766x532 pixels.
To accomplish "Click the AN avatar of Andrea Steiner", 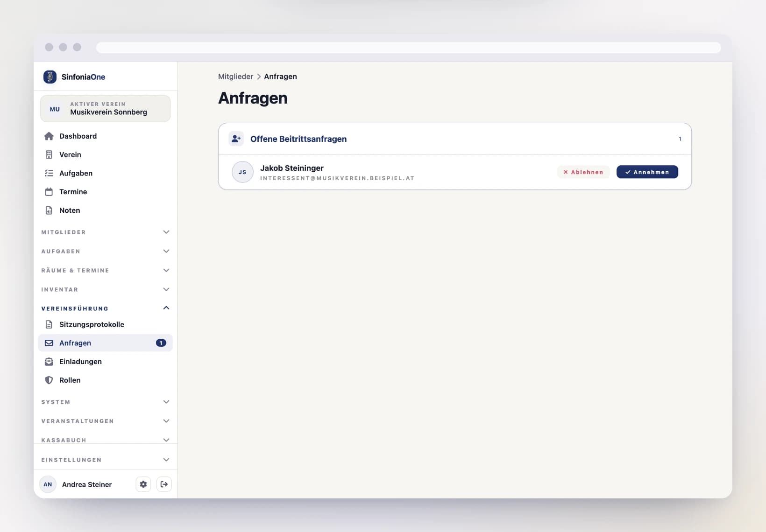I will pyautogui.click(x=48, y=484).
